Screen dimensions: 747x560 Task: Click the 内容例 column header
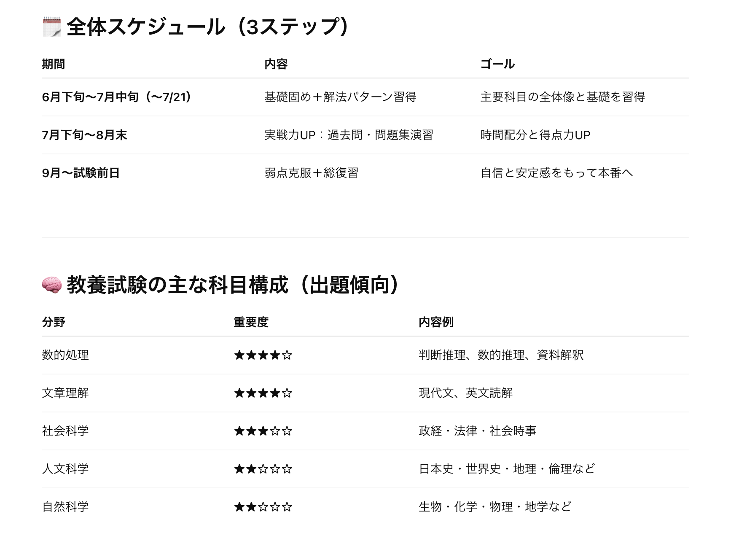[436, 322]
